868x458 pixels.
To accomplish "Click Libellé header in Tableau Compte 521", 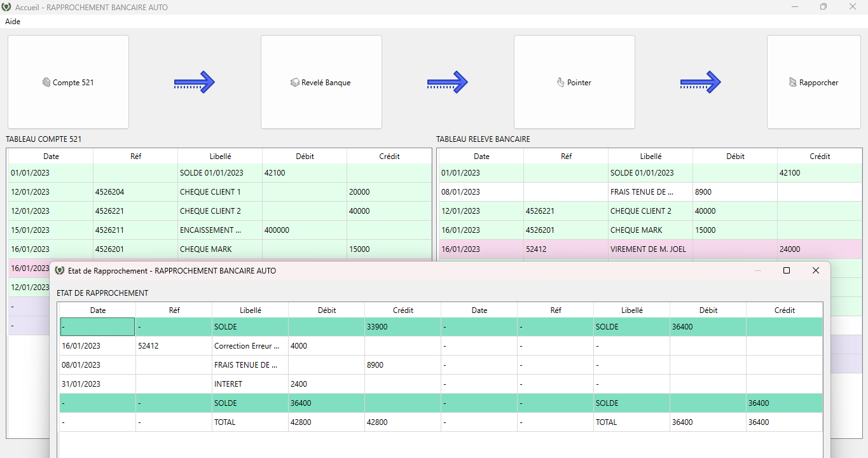I will [x=220, y=156].
